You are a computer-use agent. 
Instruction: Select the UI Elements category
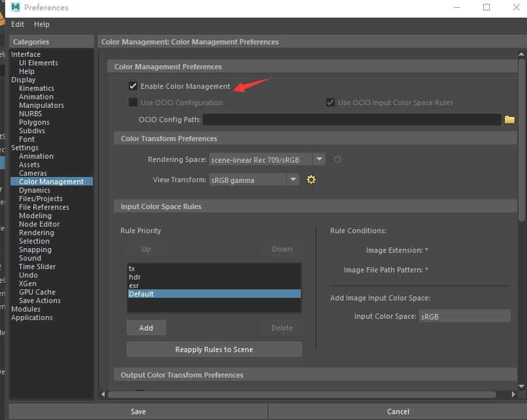pos(39,63)
